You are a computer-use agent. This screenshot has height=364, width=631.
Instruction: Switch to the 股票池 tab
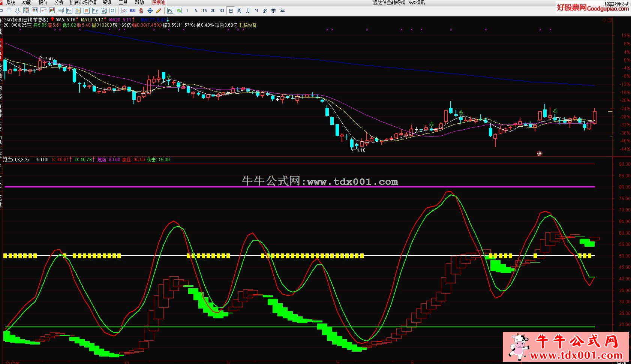(159, 2)
